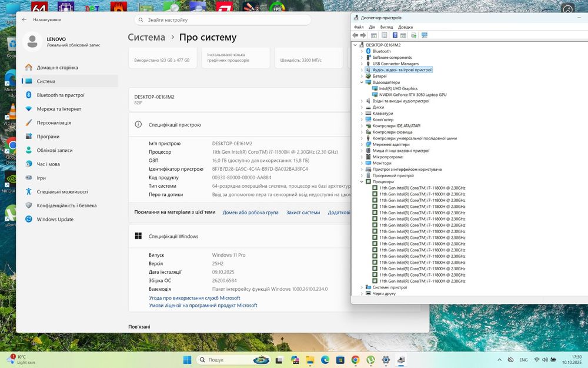Open the Вигляд menu

click(386, 27)
